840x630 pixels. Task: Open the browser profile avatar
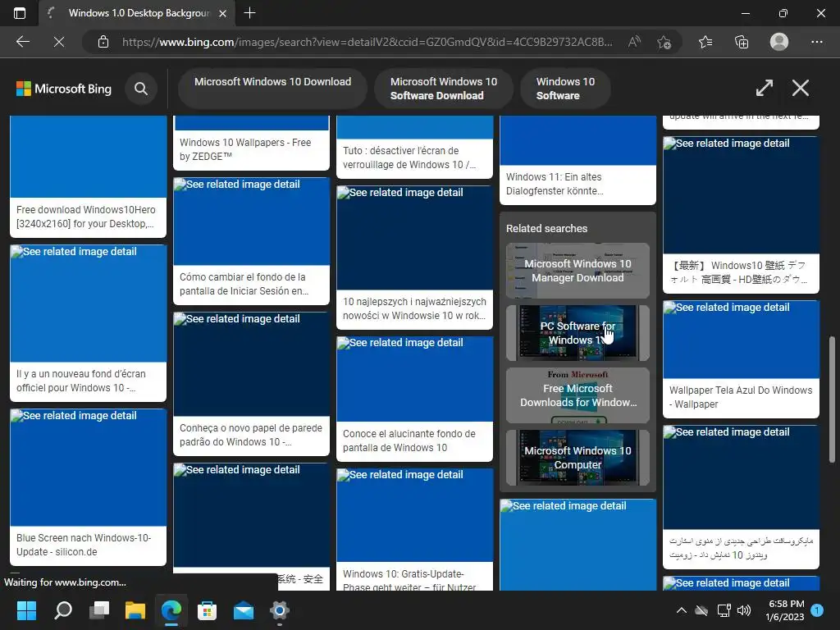[x=779, y=42]
